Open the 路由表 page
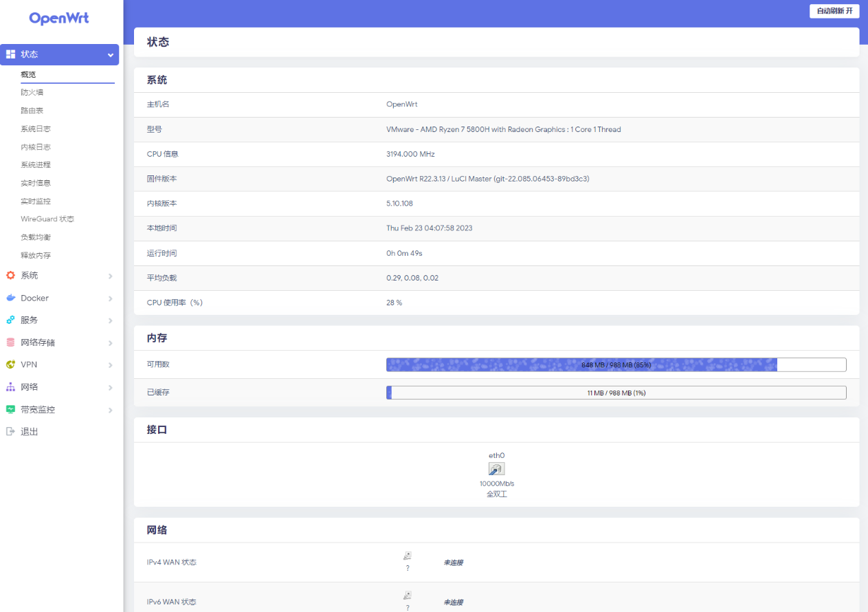The width and height of the screenshot is (868, 612). [x=32, y=110]
